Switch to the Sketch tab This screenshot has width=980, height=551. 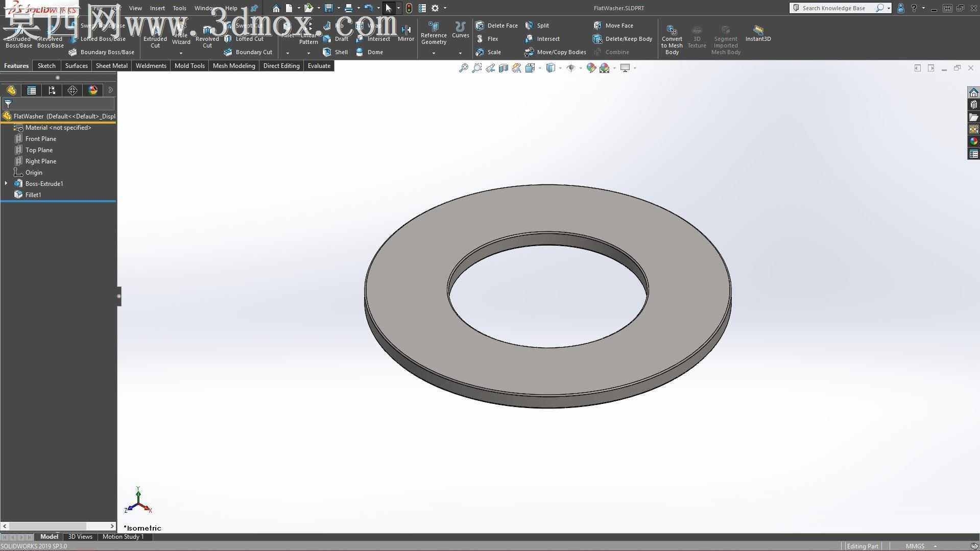click(46, 66)
